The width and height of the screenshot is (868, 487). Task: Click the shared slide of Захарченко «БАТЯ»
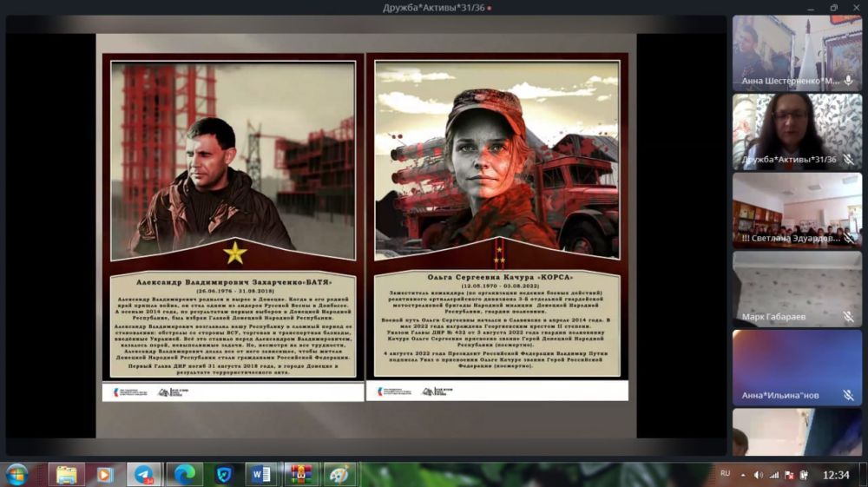tap(233, 227)
